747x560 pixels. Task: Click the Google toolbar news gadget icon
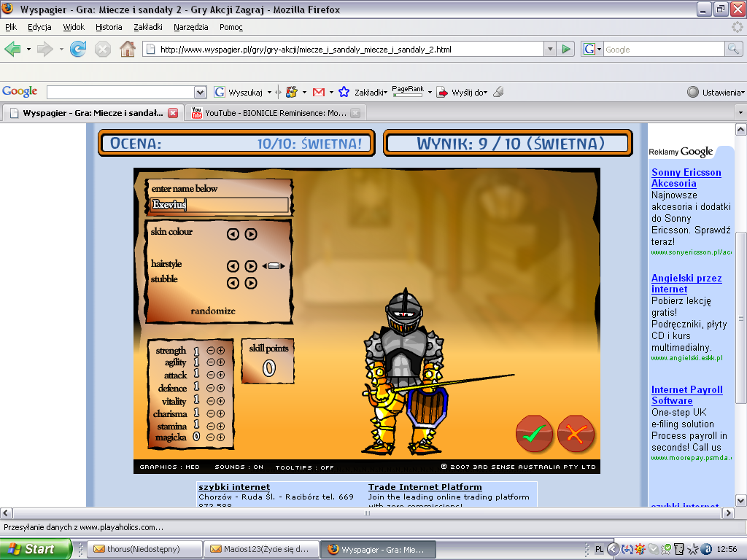coord(292,92)
